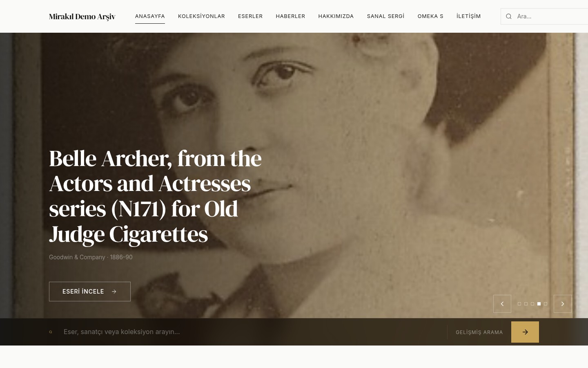Screen dimensions: 588x368
Task: Click the small search icon in hero search bar
Action: [51, 332]
